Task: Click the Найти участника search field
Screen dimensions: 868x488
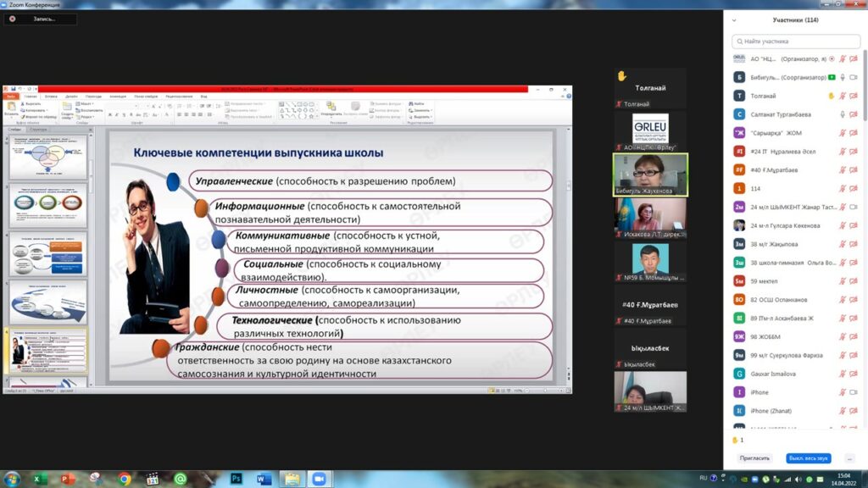Action: pyautogui.click(x=795, y=41)
